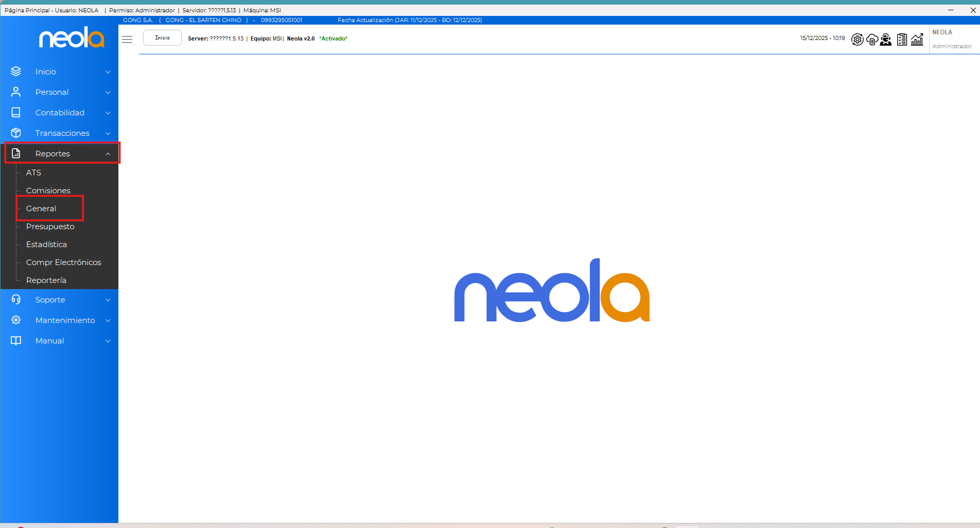Screen dimensions: 980x528
Task: Open Compr Electrónicos submenu item
Action: pyautogui.click(x=64, y=262)
